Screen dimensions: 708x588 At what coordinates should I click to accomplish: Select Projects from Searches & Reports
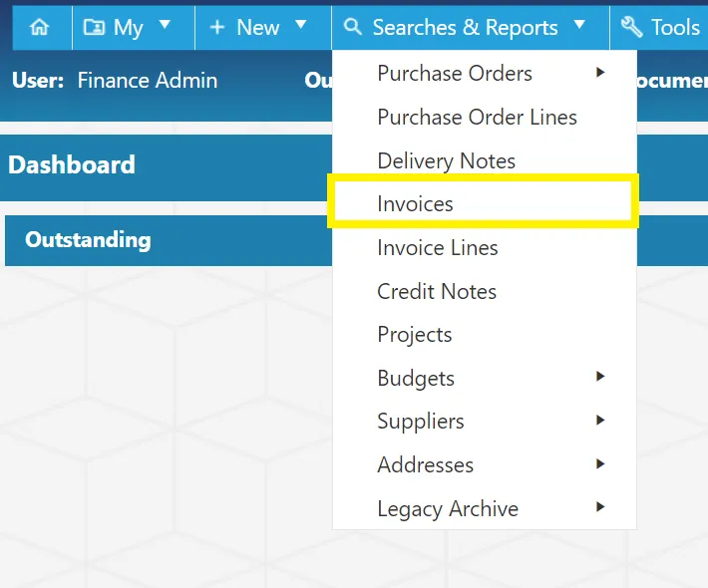[x=485, y=335]
